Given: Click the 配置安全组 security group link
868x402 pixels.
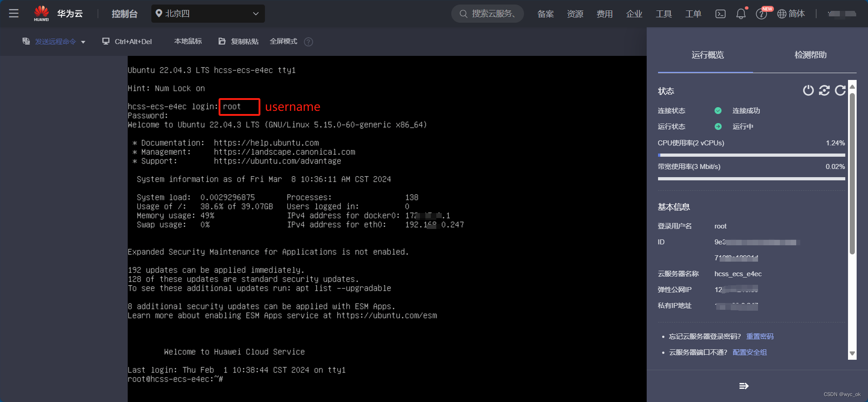Looking at the screenshot, I should point(750,352).
